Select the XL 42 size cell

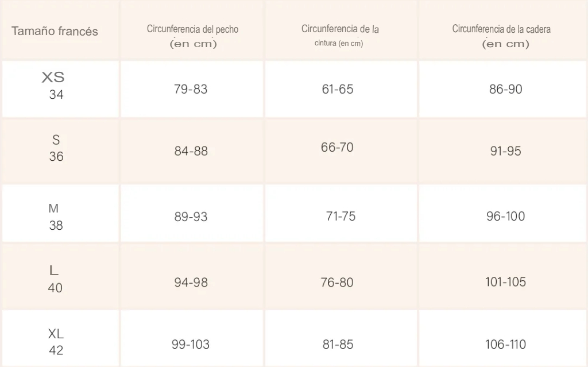(x=56, y=341)
